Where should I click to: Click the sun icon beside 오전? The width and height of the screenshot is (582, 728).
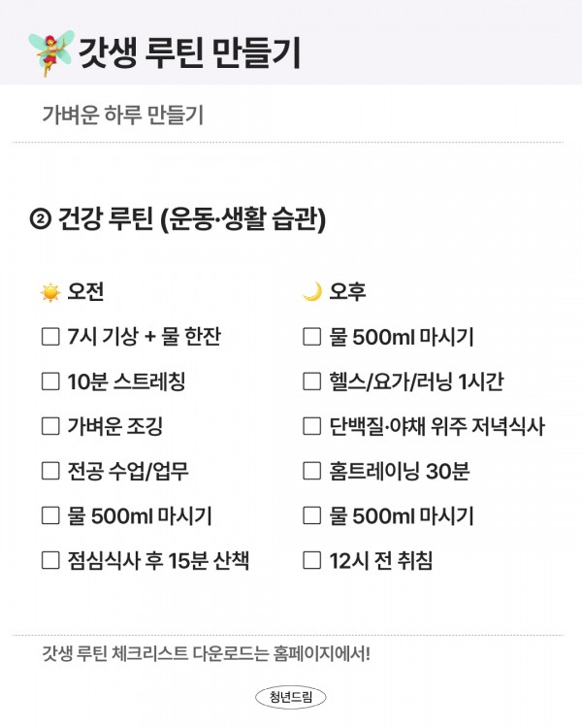point(50,292)
